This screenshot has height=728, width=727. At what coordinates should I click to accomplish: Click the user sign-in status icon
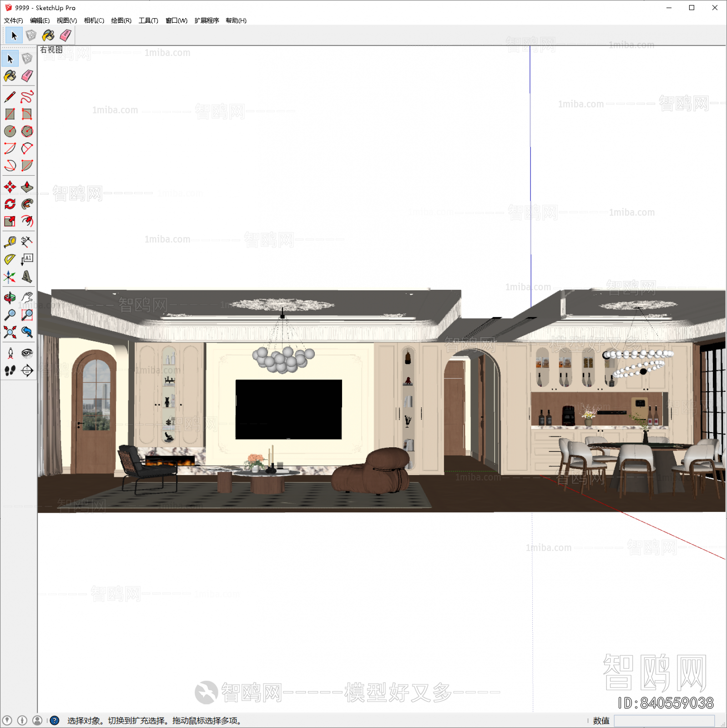point(37,720)
